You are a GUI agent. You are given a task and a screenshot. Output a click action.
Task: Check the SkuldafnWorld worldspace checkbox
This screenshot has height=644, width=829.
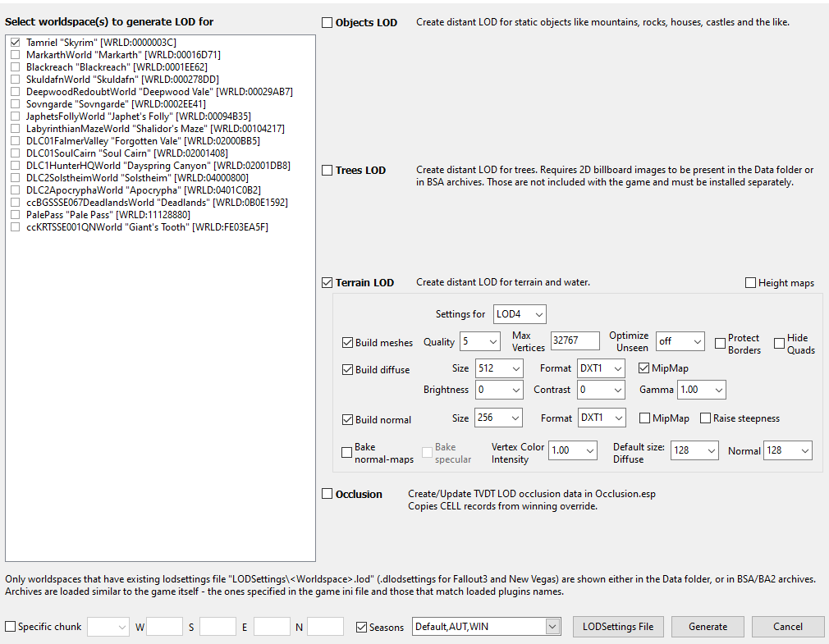click(x=16, y=80)
